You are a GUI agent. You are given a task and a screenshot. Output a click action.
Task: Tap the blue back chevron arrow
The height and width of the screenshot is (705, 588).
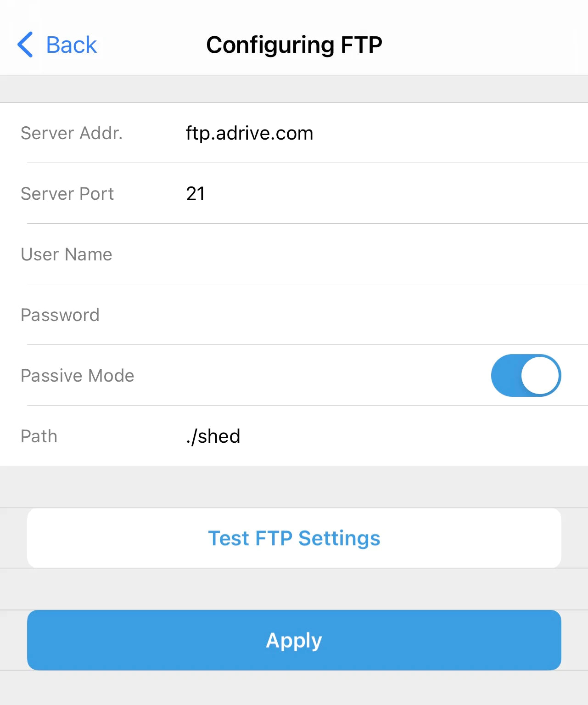coord(25,45)
